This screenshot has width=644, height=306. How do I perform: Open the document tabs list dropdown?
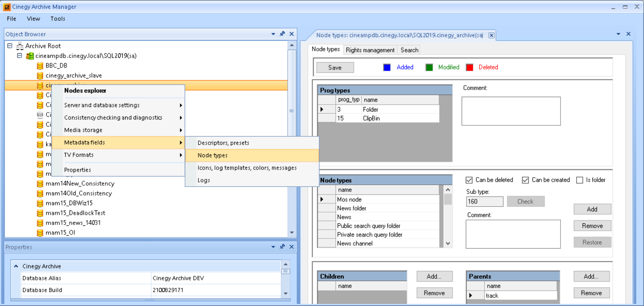pyautogui.click(x=618, y=34)
